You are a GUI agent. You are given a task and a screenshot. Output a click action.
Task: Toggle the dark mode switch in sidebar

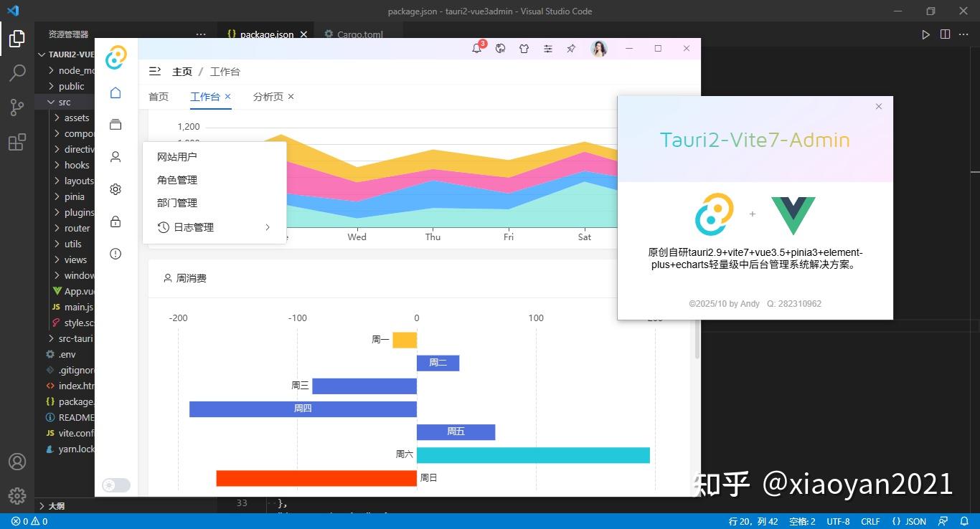tap(116, 485)
